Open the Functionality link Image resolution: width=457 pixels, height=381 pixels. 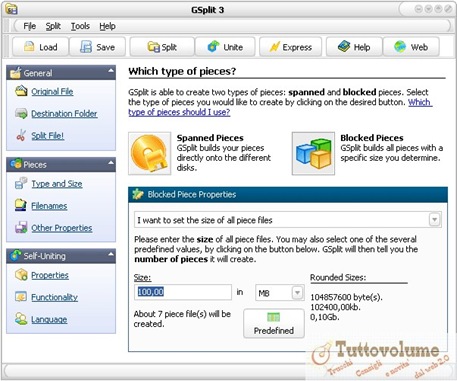click(54, 297)
